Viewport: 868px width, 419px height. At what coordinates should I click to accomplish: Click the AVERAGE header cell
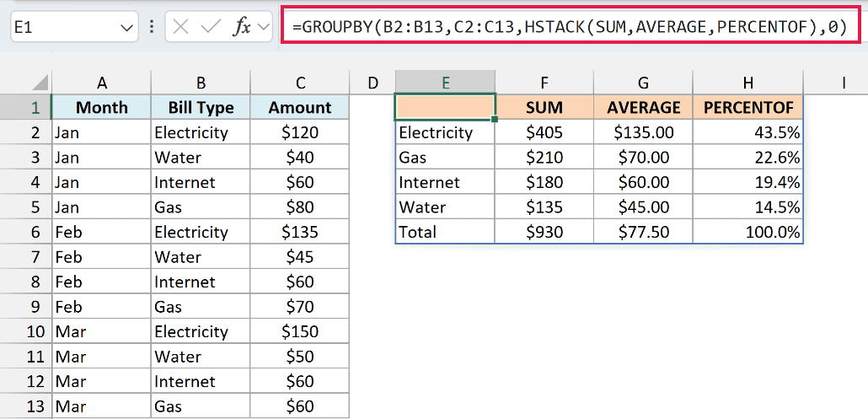(643, 107)
